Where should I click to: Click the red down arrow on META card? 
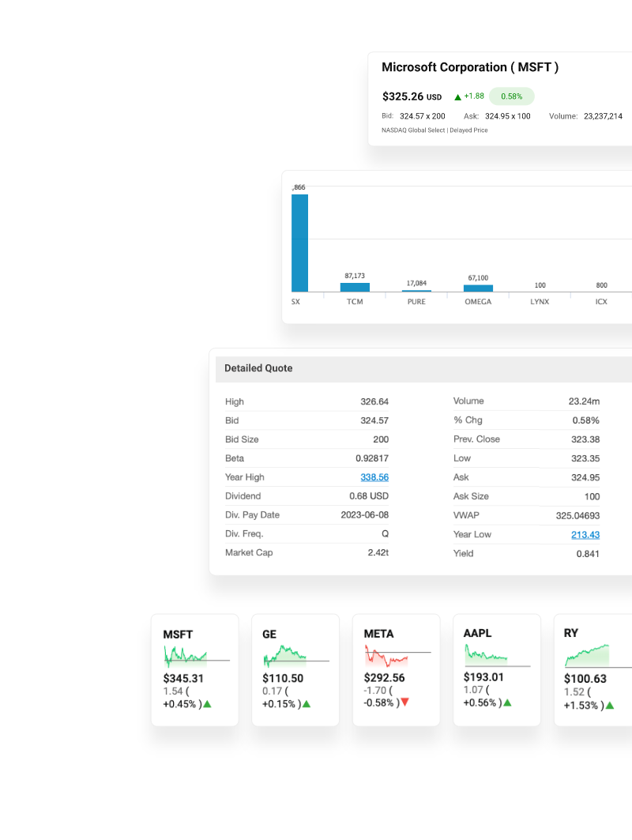[404, 703]
